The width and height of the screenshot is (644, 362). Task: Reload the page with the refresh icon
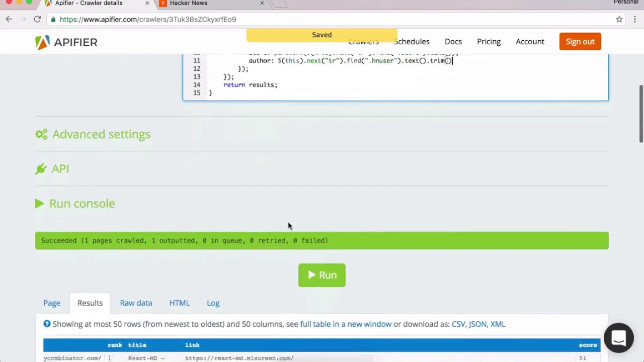click(37, 19)
